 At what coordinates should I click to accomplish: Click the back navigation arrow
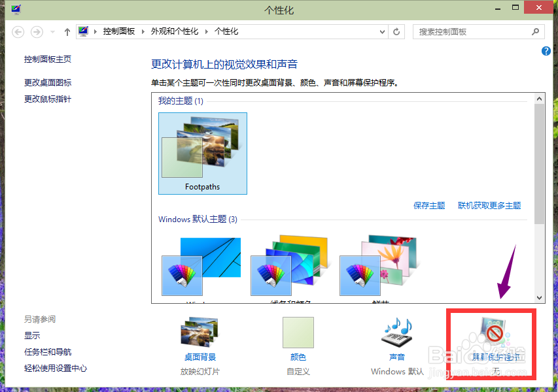click(x=20, y=31)
